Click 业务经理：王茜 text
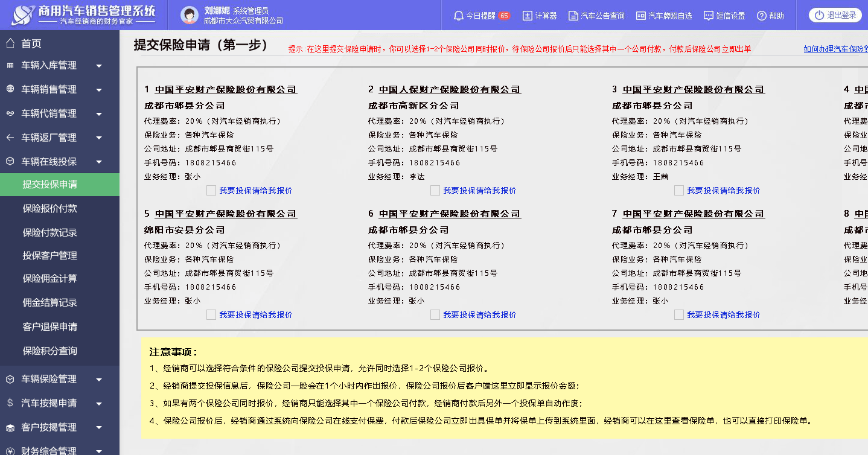868x455 pixels. coord(640,176)
